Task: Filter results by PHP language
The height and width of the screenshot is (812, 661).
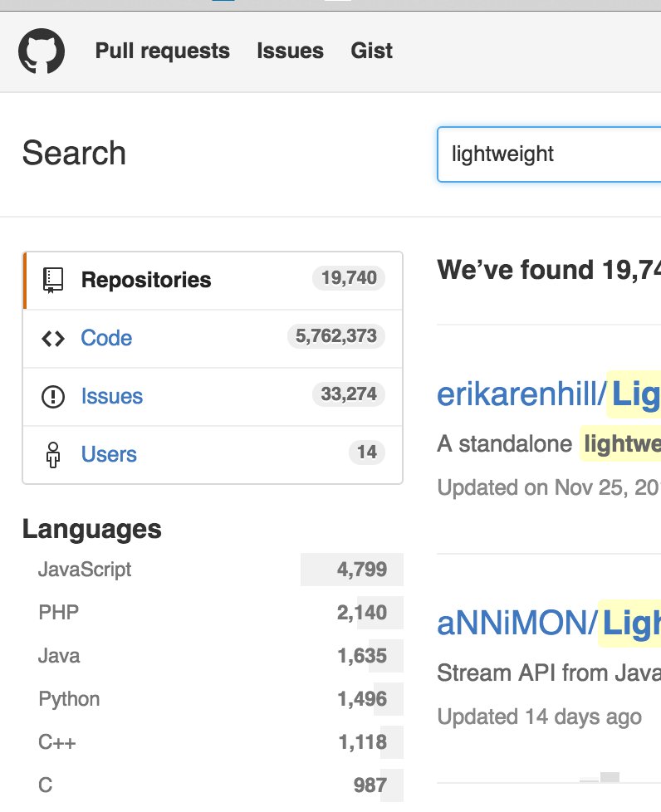Action: [x=213, y=613]
